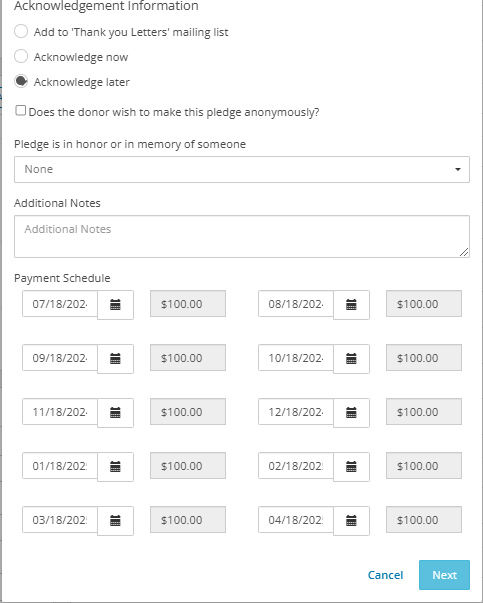Click the 03/18 payment date field
The width and height of the screenshot is (483, 603).
click(x=60, y=520)
